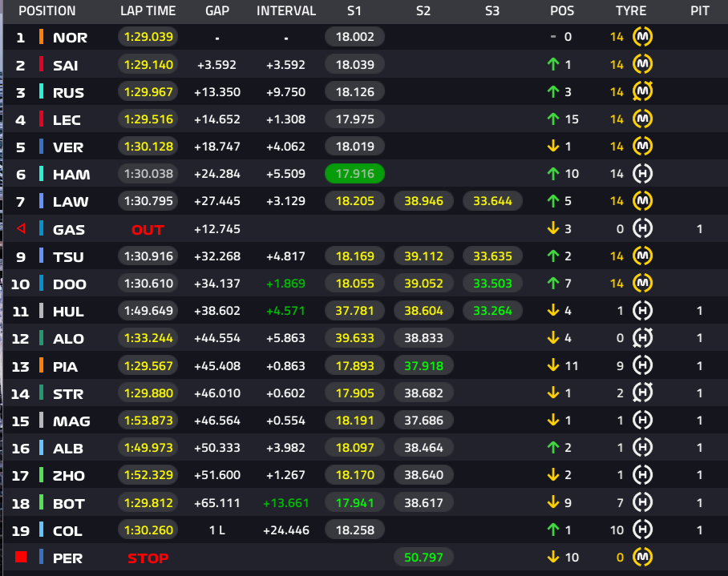The height and width of the screenshot is (576, 728).
Task: Click MAG's lap time 1:53.873
Action: (x=148, y=420)
